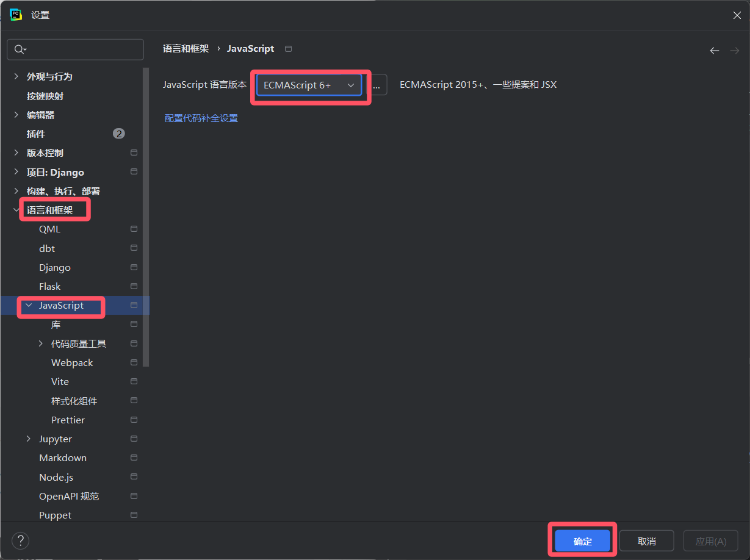Viewport: 750px width, 560px height.
Task: Click the settings tree vertical scrollbar
Action: pos(146,217)
